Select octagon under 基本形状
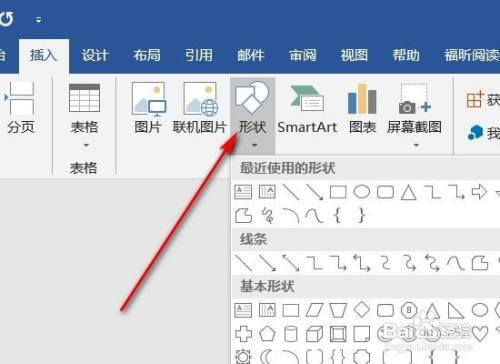The width and height of the screenshot is (500, 364). point(409,310)
